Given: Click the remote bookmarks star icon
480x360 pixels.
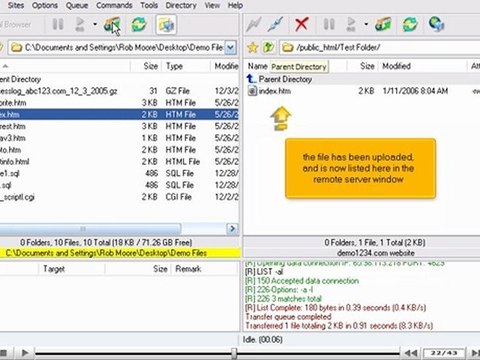Looking at the screenshot, I should click(x=253, y=48).
